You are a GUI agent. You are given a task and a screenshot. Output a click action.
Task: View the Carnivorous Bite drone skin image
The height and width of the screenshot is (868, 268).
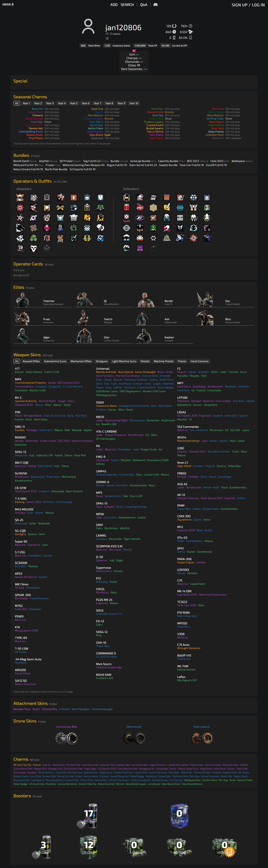pyautogui.click(x=66, y=739)
